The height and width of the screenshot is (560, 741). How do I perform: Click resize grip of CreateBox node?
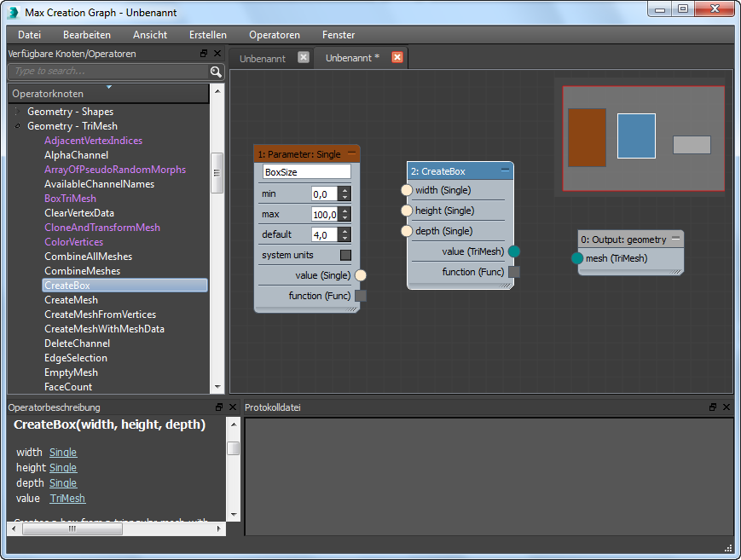coord(505,286)
